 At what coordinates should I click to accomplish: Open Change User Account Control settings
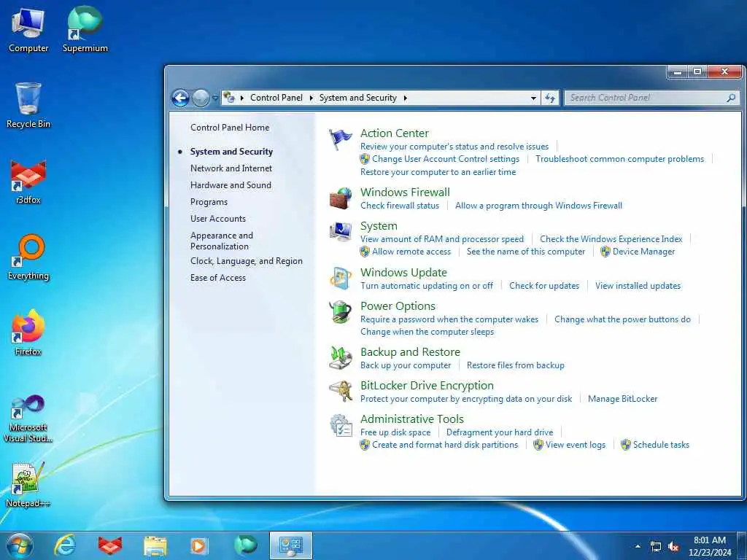tap(446, 159)
